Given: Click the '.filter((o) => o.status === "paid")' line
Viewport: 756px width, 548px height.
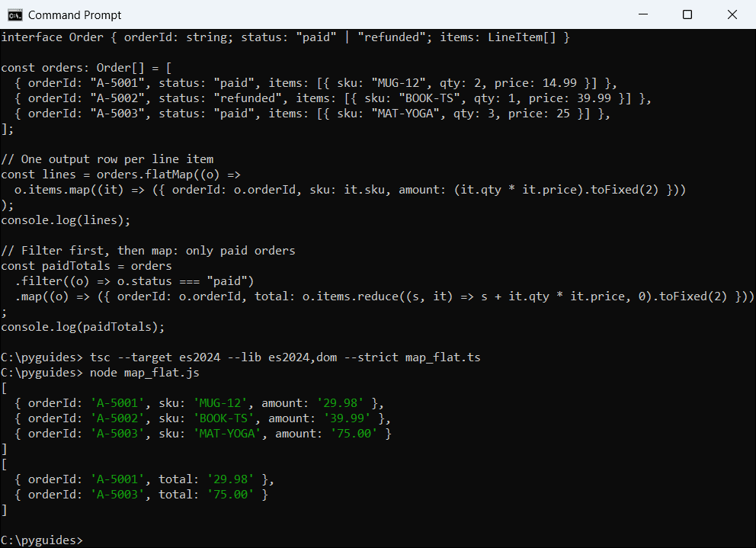Looking at the screenshot, I should [134, 281].
